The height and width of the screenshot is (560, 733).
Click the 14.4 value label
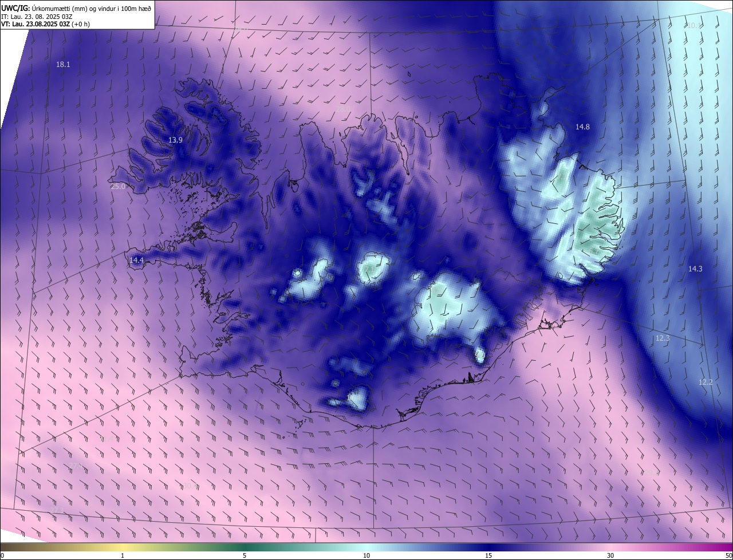coord(136,260)
